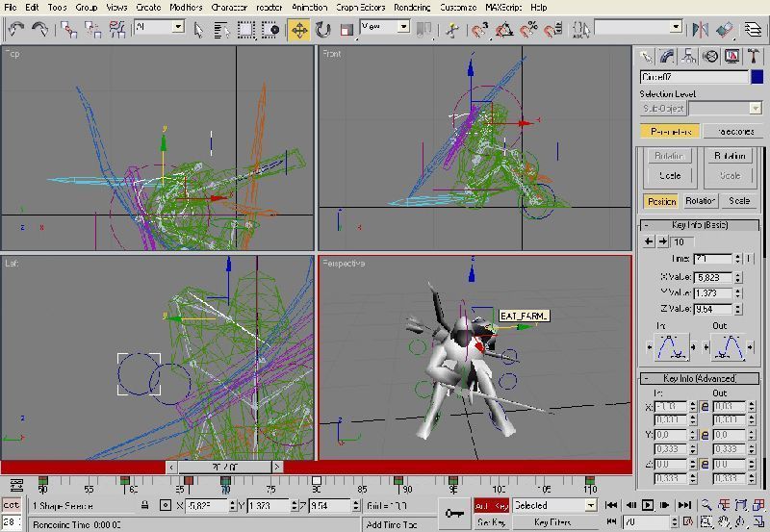This screenshot has height=532, width=770.
Task: Click the time slider thumb 70 / 200
Action: [224, 467]
